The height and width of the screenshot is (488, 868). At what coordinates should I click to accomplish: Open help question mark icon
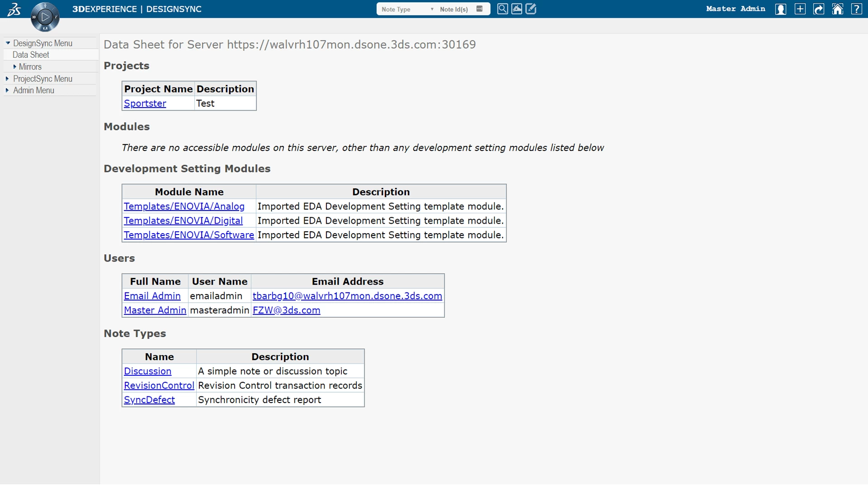point(856,9)
